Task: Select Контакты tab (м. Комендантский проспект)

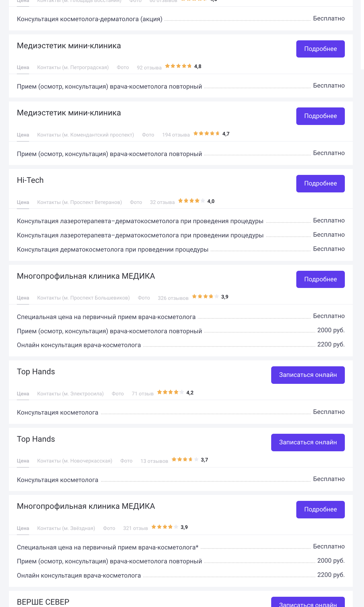Action: pyautogui.click(x=86, y=135)
